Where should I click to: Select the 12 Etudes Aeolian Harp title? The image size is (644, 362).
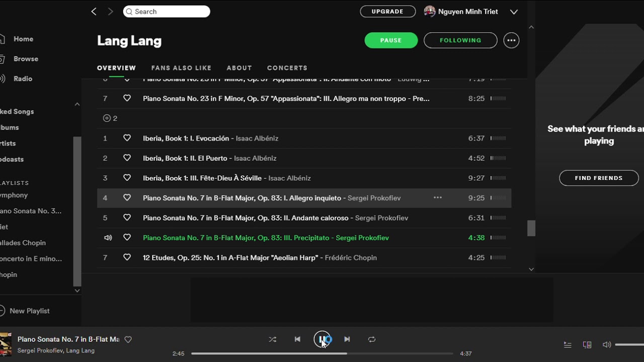[x=230, y=257]
